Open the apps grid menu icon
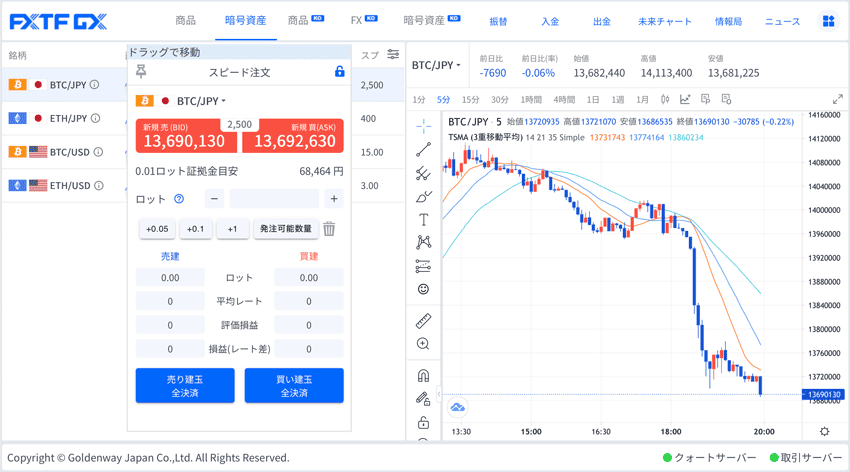 click(828, 21)
